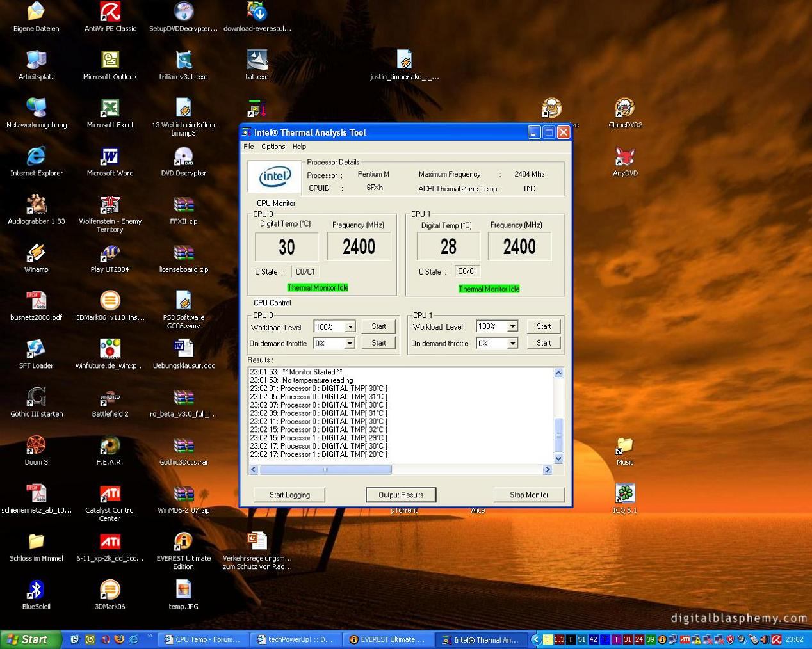This screenshot has height=649, width=812.
Task: Open the Battlefield 2 shortcut icon
Action: (110, 397)
